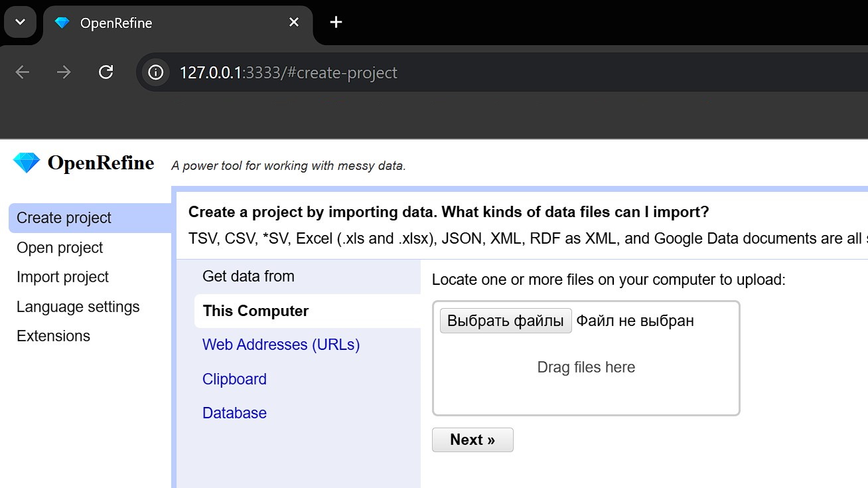The width and height of the screenshot is (868, 488).
Task: Open Extensions in the sidebar
Action: [x=53, y=336]
